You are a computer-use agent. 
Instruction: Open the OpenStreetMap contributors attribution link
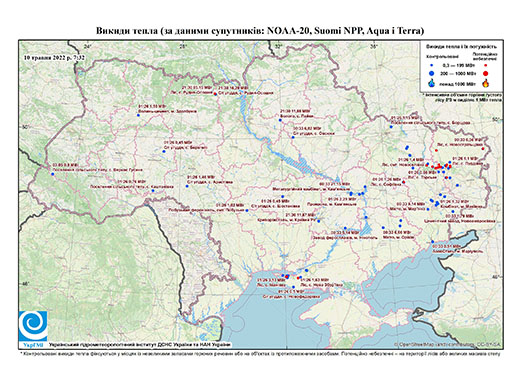(447, 344)
